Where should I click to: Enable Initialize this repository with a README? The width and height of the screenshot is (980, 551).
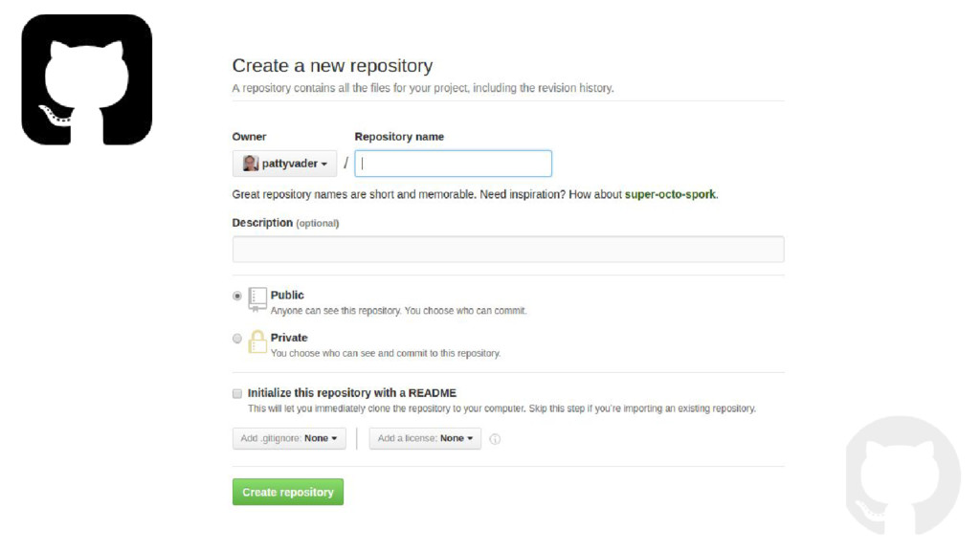coord(237,393)
